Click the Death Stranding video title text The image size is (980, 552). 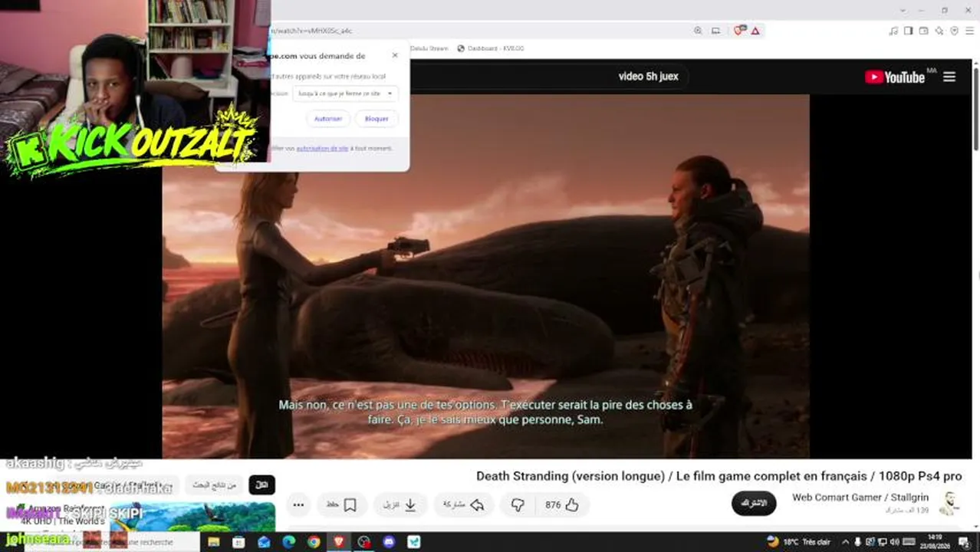point(719,476)
